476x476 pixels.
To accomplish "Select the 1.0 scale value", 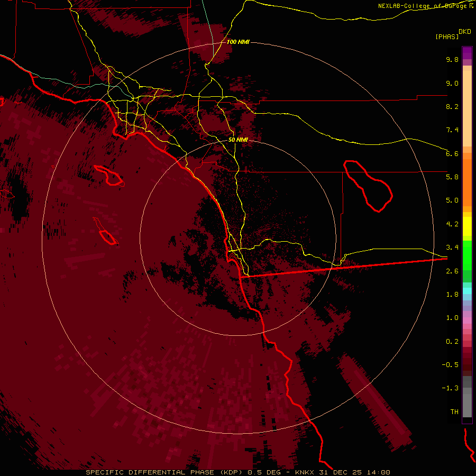I will (452, 318).
